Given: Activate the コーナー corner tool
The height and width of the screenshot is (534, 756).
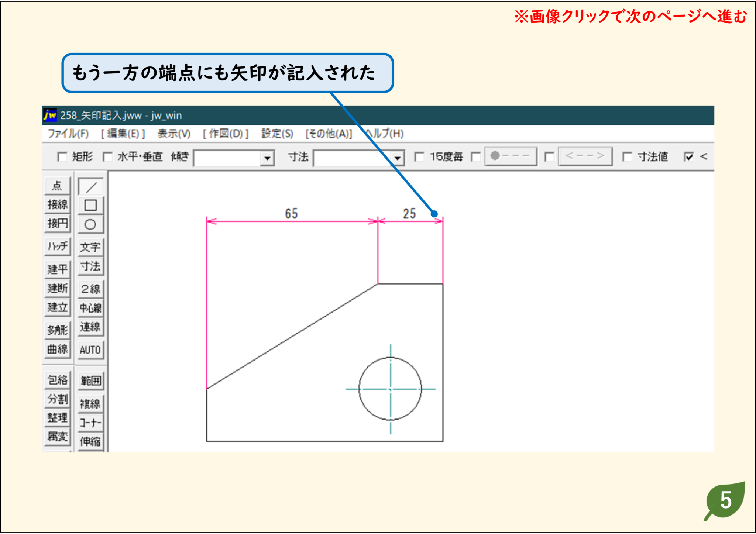Looking at the screenshot, I should point(90,423).
